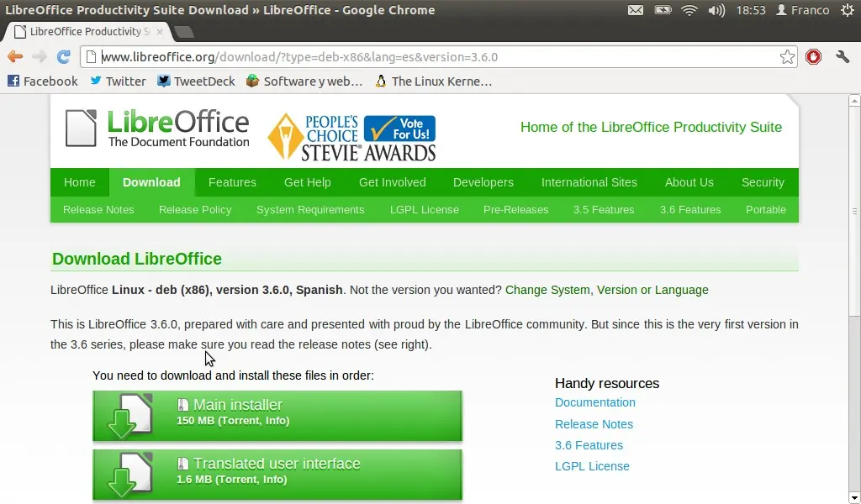
Task: Open the Franco user menu
Action: pyautogui.click(x=802, y=10)
